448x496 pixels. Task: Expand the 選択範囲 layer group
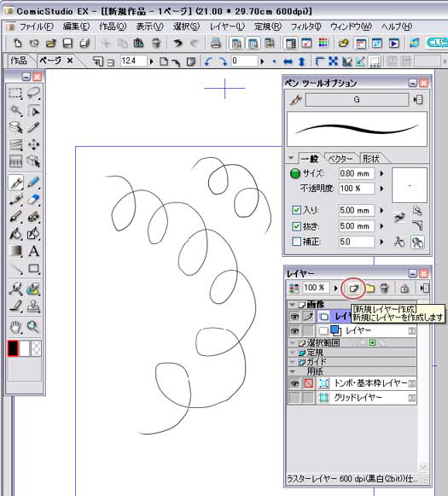[x=292, y=343]
